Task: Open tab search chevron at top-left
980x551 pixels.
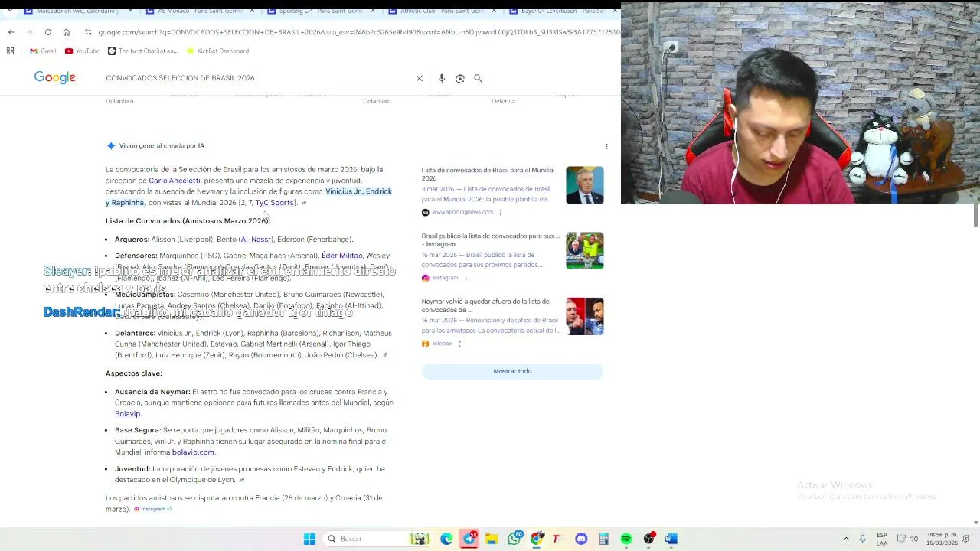Action: (10, 11)
